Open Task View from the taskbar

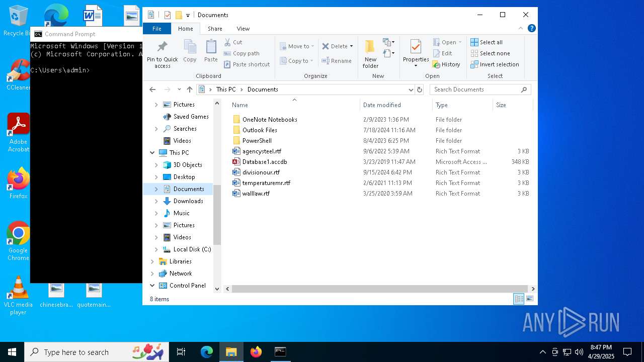(181, 352)
